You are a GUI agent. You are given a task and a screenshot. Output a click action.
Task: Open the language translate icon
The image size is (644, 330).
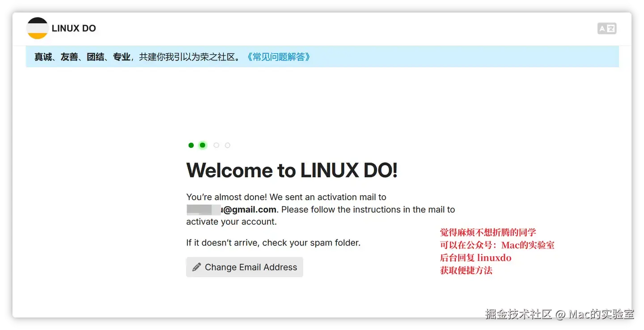(x=607, y=29)
